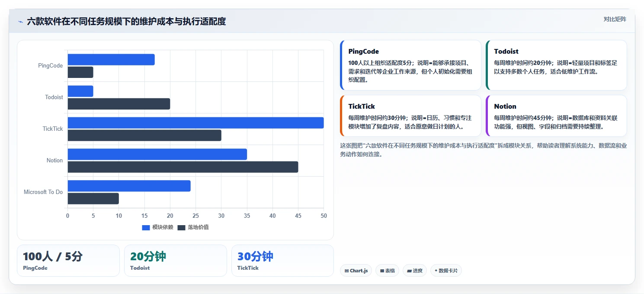Open the Notion card heading

(x=505, y=107)
